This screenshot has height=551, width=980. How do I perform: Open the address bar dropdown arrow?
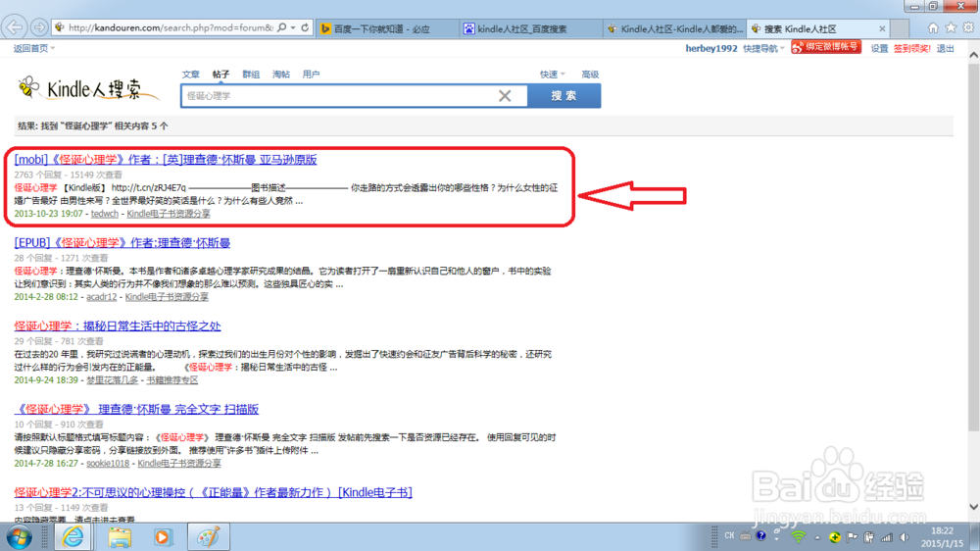(292, 27)
